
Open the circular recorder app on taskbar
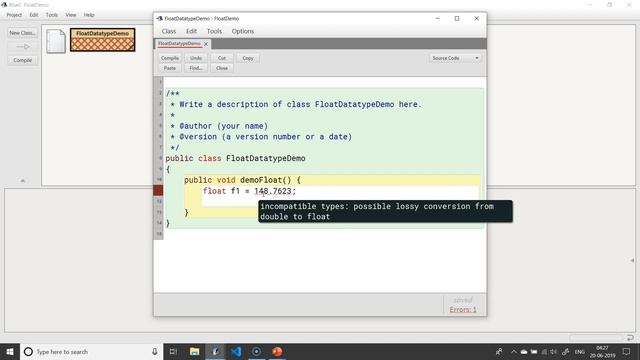tap(256, 351)
